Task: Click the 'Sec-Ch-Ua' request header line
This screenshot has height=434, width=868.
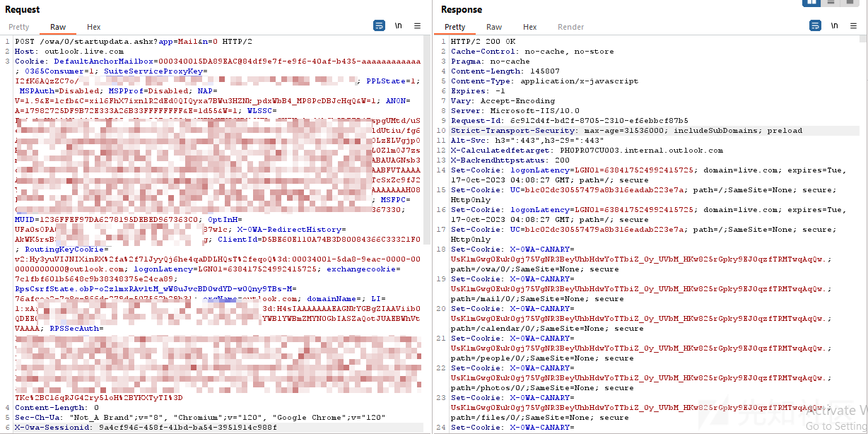Action: [200, 418]
